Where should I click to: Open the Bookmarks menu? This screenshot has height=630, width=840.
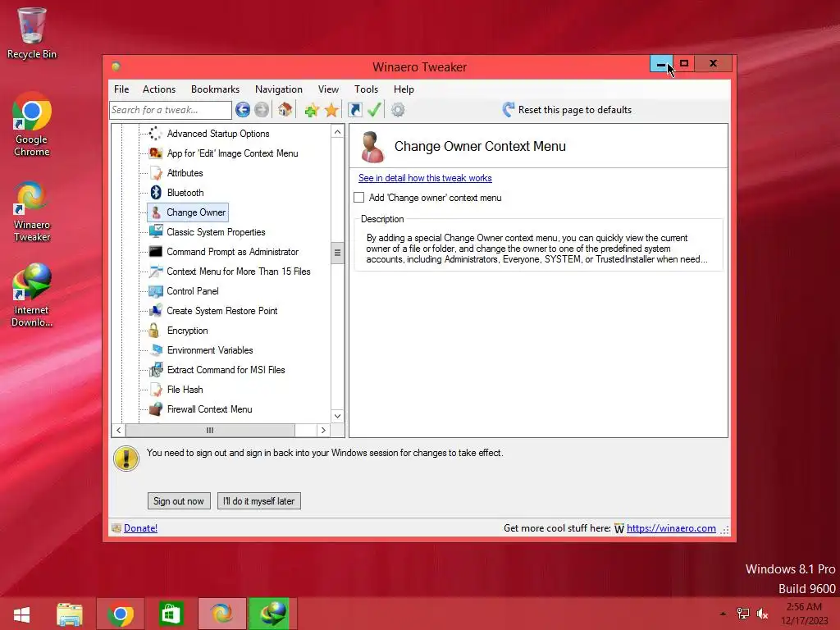[x=216, y=89]
